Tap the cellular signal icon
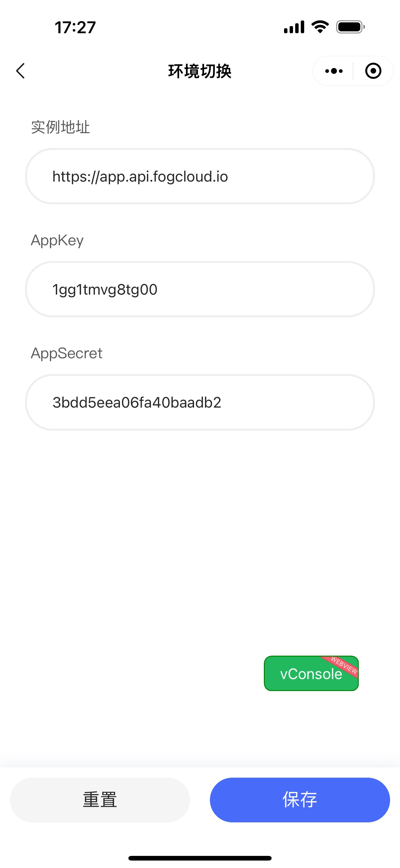The height and width of the screenshot is (868, 400). coord(294,27)
